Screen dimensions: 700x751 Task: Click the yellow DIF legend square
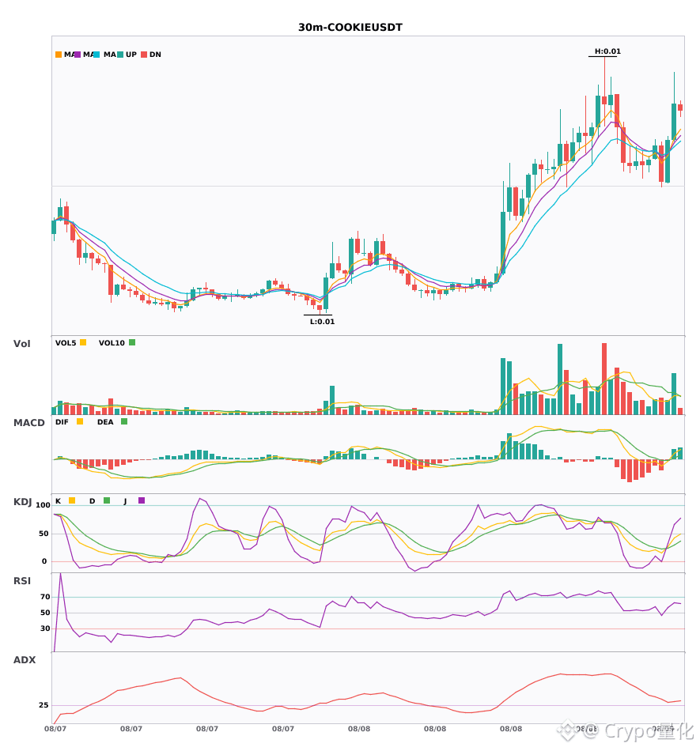click(80, 421)
